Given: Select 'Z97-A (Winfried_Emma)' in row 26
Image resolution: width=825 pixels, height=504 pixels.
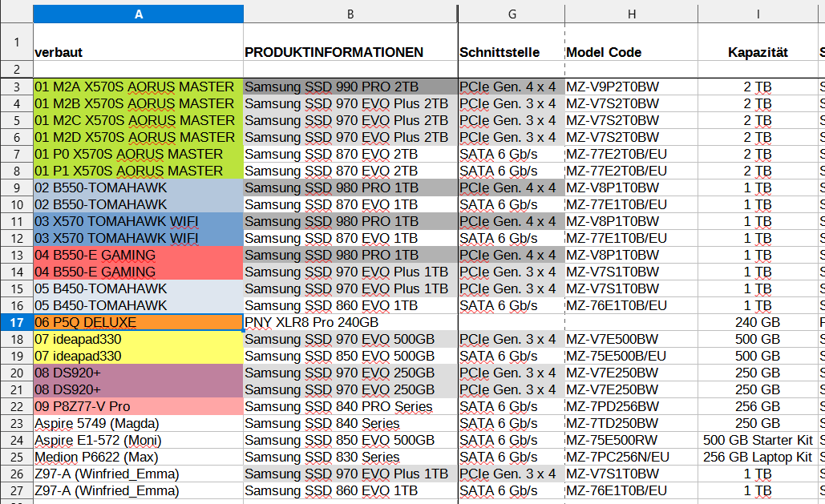Looking at the screenshot, I should [139, 474].
